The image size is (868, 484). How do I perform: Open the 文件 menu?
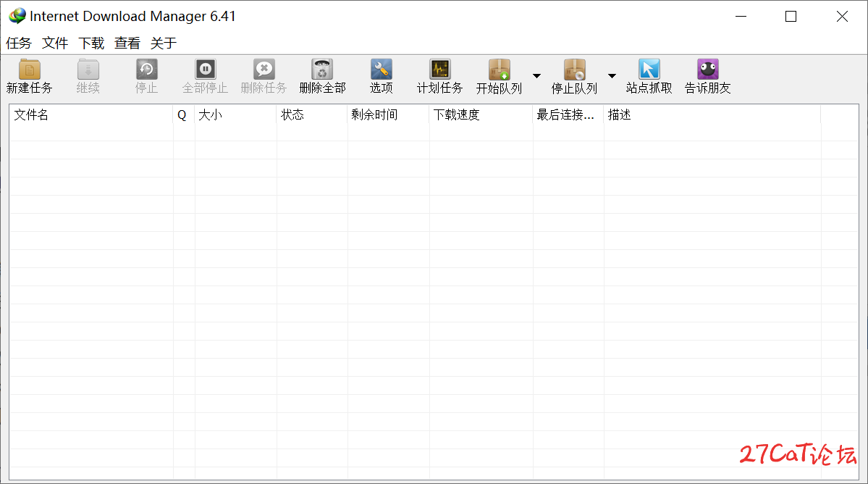[55, 43]
